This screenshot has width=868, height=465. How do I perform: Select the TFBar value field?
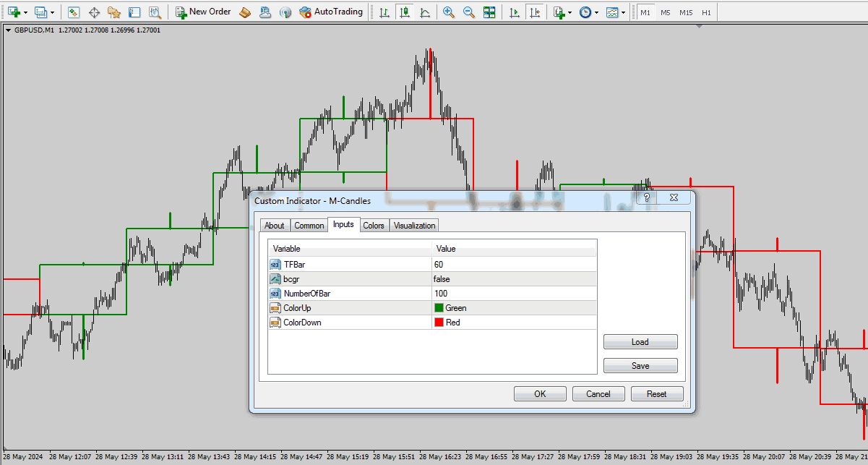pyautogui.click(x=513, y=265)
